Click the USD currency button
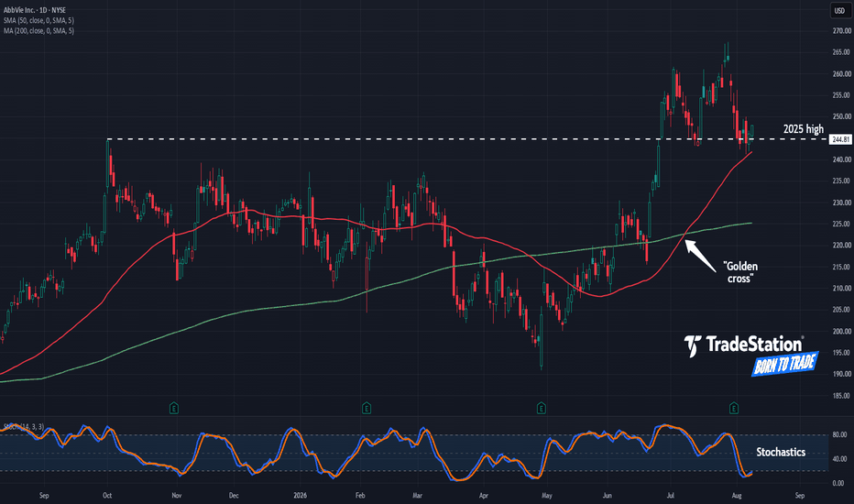 (x=840, y=10)
